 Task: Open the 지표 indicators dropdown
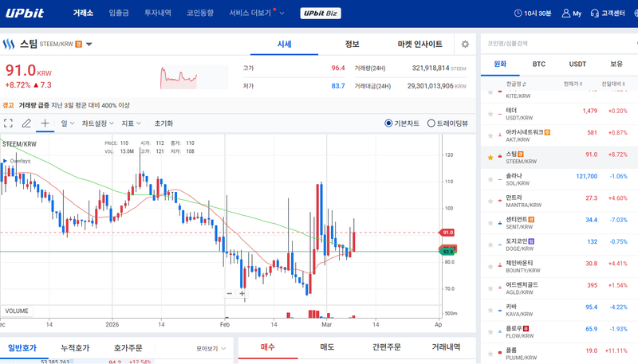[x=131, y=123]
